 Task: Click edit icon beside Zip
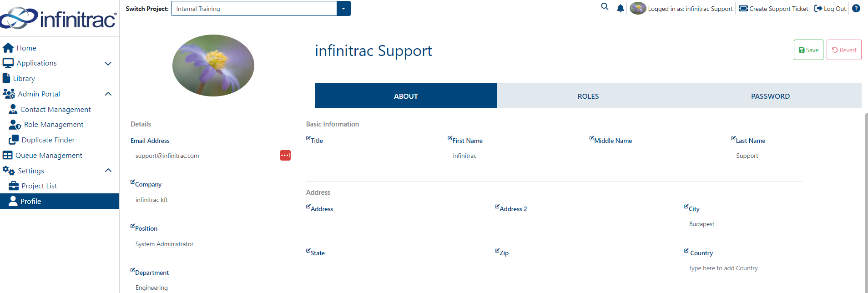(497, 251)
